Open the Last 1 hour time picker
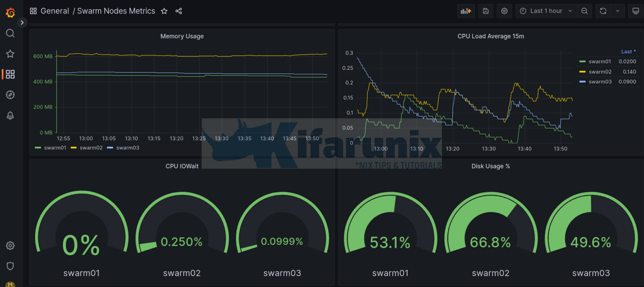 [x=545, y=11]
